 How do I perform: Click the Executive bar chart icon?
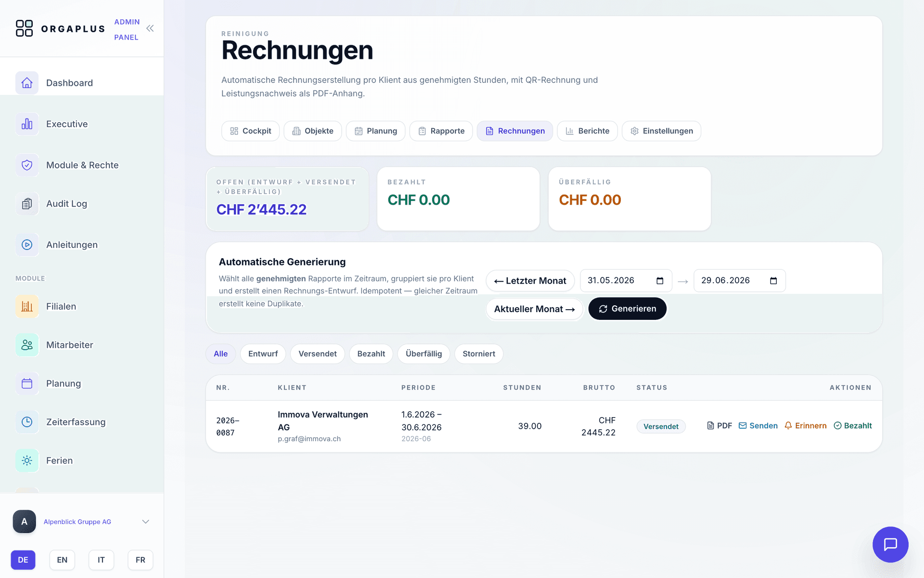point(27,124)
